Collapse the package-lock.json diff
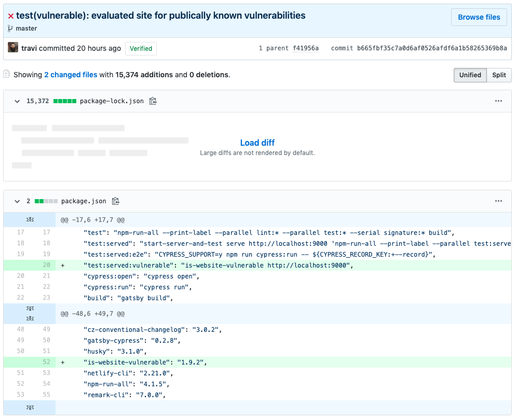The height and width of the screenshot is (420, 516). 17,101
